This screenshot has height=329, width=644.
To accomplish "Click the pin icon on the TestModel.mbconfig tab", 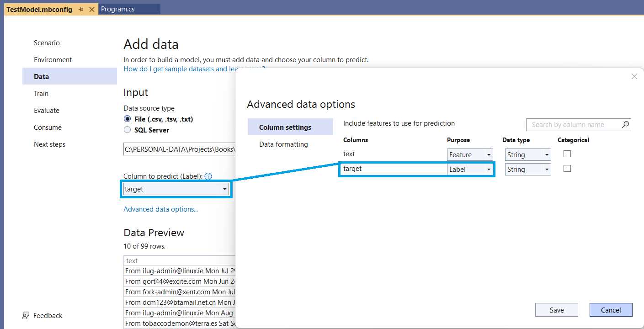I will point(80,8).
